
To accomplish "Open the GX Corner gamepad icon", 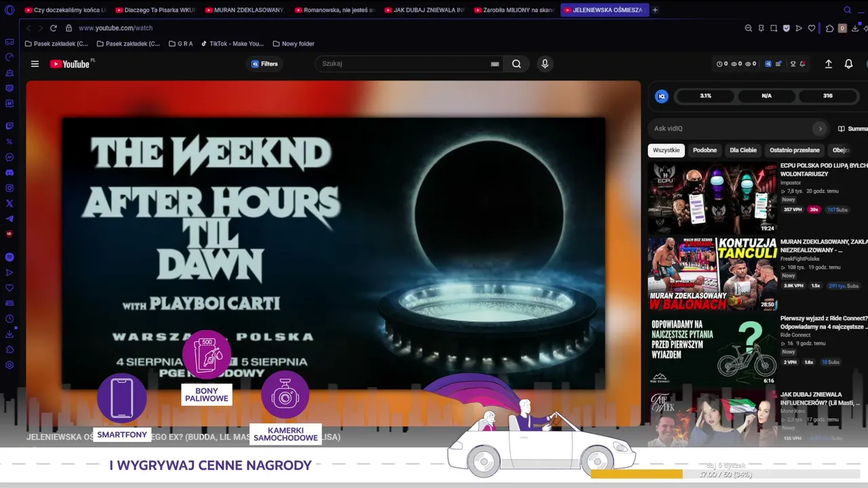I will pyautogui.click(x=9, y=42).
